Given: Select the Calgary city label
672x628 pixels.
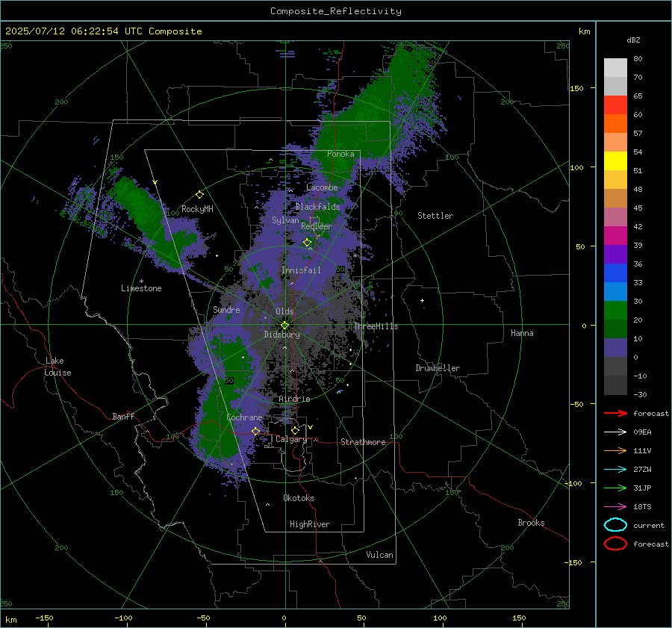Looking at the screenshot, I should pos(291,439).
